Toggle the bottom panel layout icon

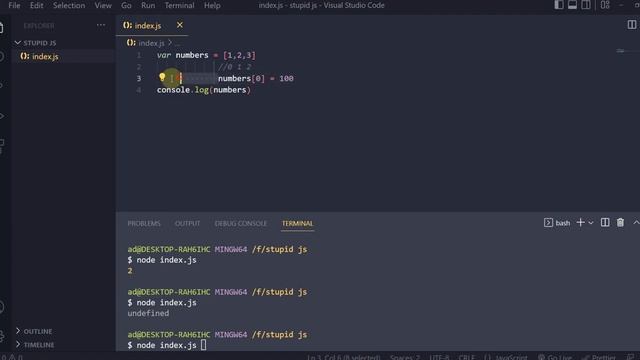572,5
